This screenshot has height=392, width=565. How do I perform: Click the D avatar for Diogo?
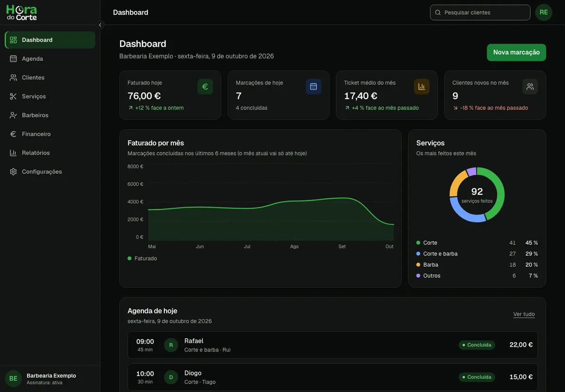click(171, 377)
